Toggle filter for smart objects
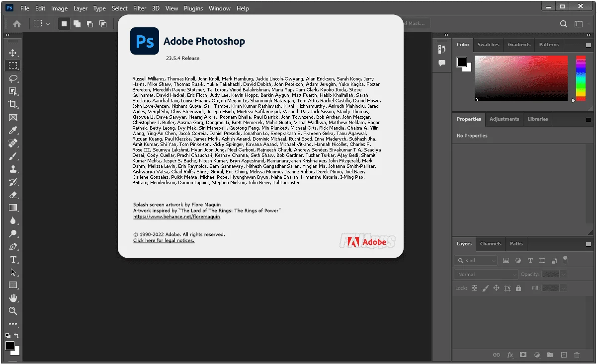Image resolution: width=597 pixels, height=364 pixels. click(x=554, y=260)
